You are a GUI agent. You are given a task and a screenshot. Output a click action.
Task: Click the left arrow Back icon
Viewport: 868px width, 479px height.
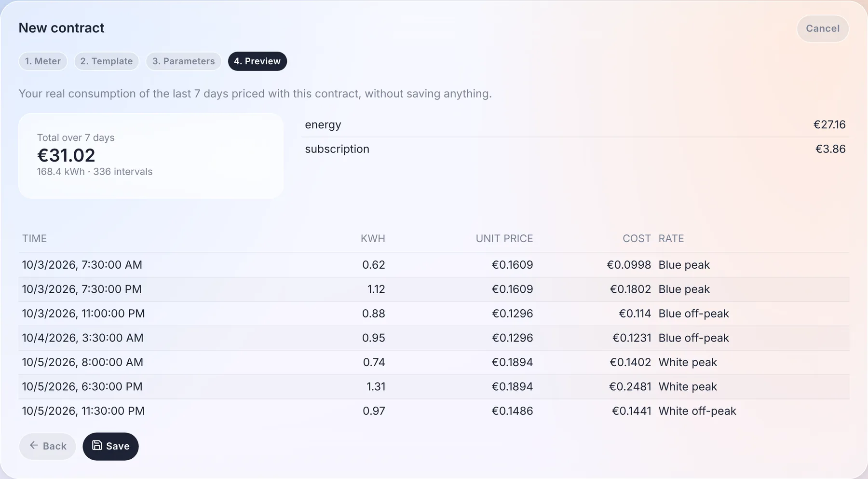(x=34, y=445)
